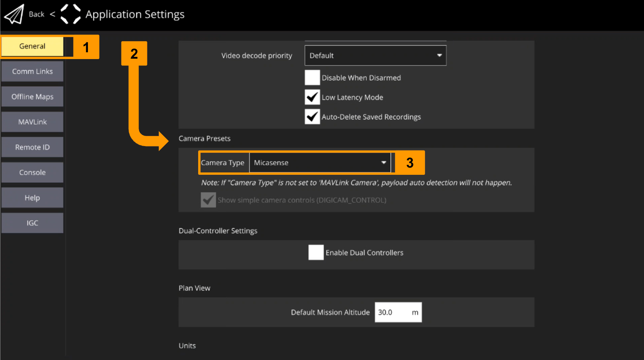Viewport: 644px width, 360px height.
Task: Expand the Video decode priority dropdown
Action: (375, 55)
